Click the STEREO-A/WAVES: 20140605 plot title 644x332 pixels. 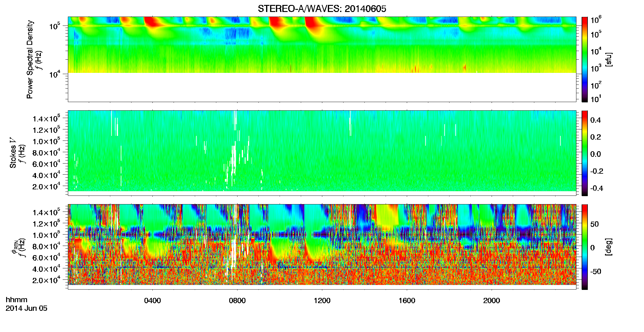click(322, 9)
